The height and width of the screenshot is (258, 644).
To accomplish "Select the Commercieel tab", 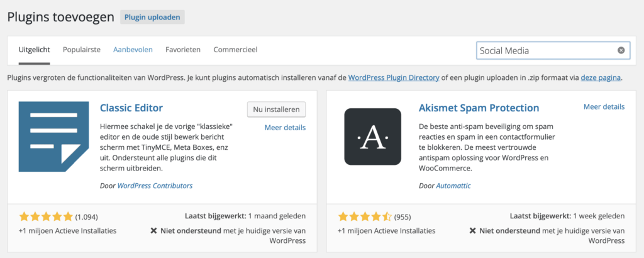I will 235,50.
